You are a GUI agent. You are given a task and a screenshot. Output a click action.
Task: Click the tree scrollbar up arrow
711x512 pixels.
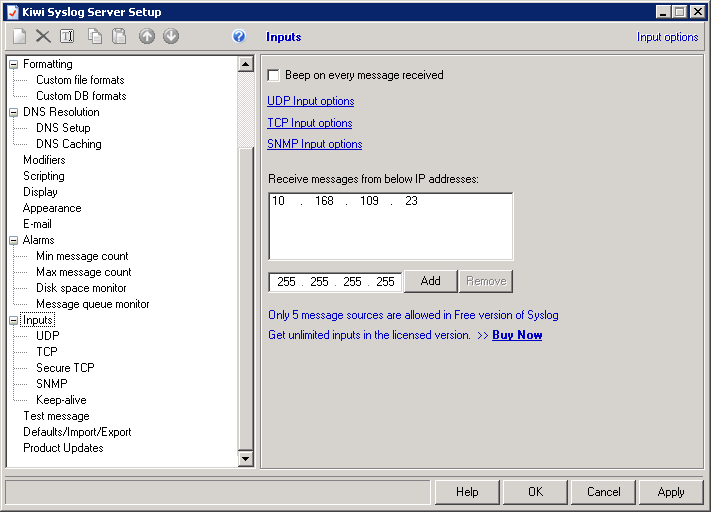coord(245,64)
